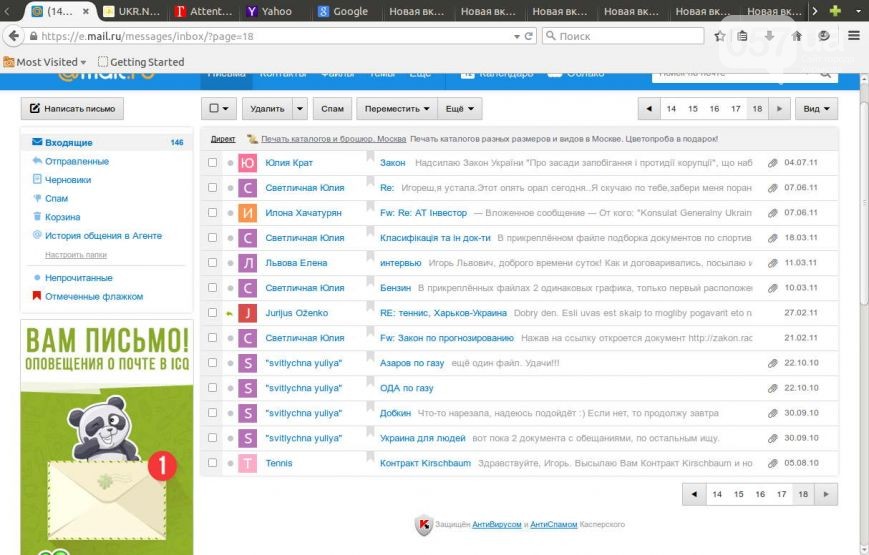Click the red J avatar for Jurijus Oženko
The image size is (869, 555).
coord(248,313)
